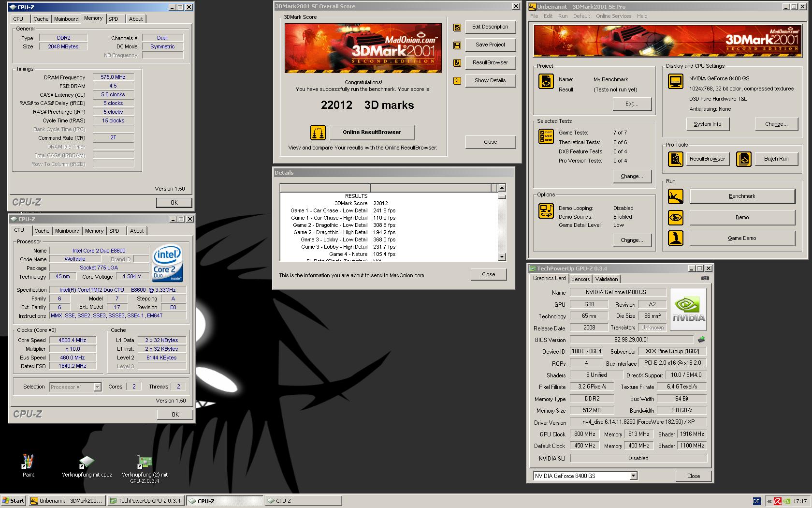Click the Edit Description icon in the 3DMark Score window
Viewport: 812px width, 508px height.
pyautogui.click(x=457, y=28)
